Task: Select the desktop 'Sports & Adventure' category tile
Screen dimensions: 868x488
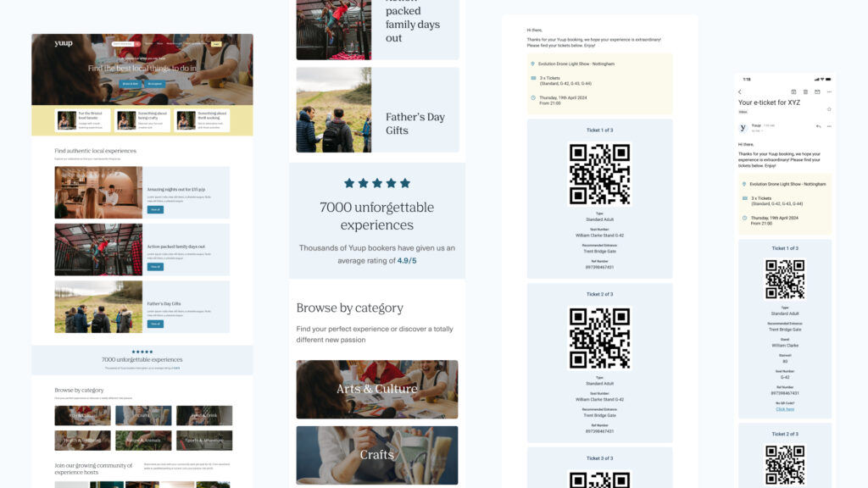Action: 204,441
